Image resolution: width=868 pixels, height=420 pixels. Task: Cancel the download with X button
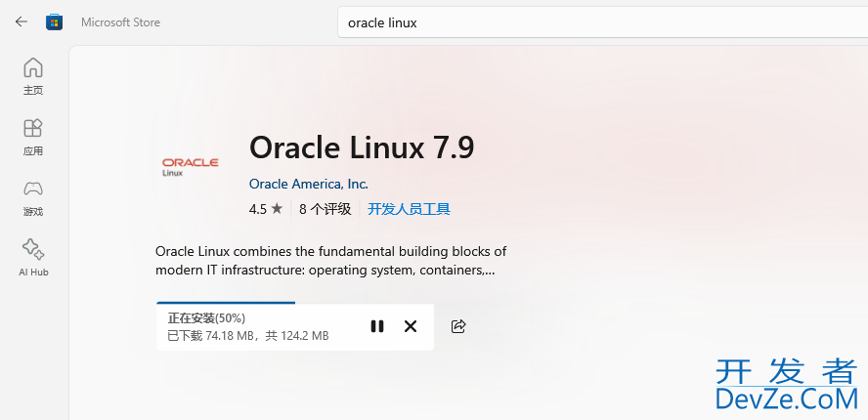coord(411,326)
